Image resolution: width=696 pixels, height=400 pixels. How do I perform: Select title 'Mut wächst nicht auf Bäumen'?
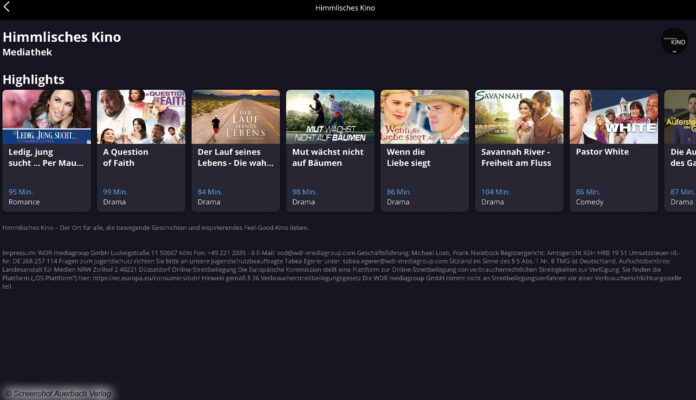coord(328,157)
